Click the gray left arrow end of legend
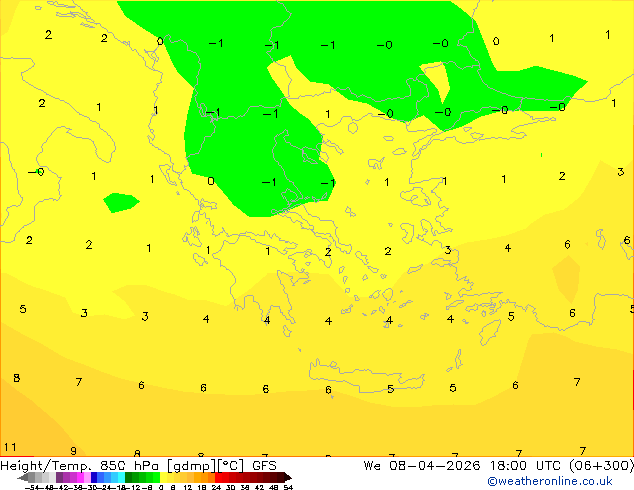This screenshot has width=634, height=490. 23,477
